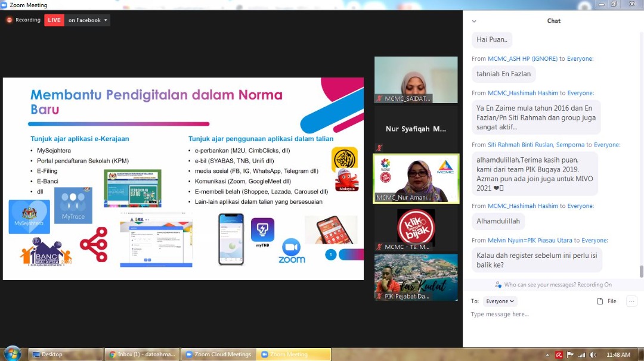Switch to Zoom Cloud Meetings taskbar item
This screenshot has height=361, width=644.
point(218,354)
